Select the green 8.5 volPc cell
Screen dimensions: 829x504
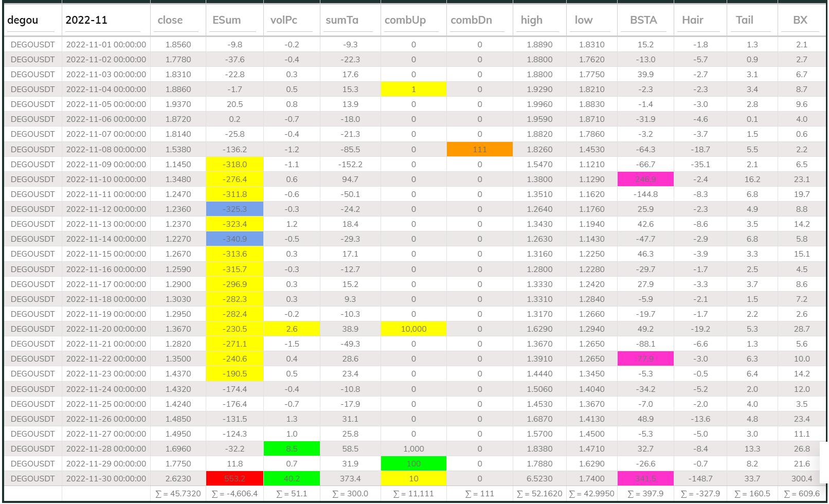pyautogui.click(x=291, y=448)
